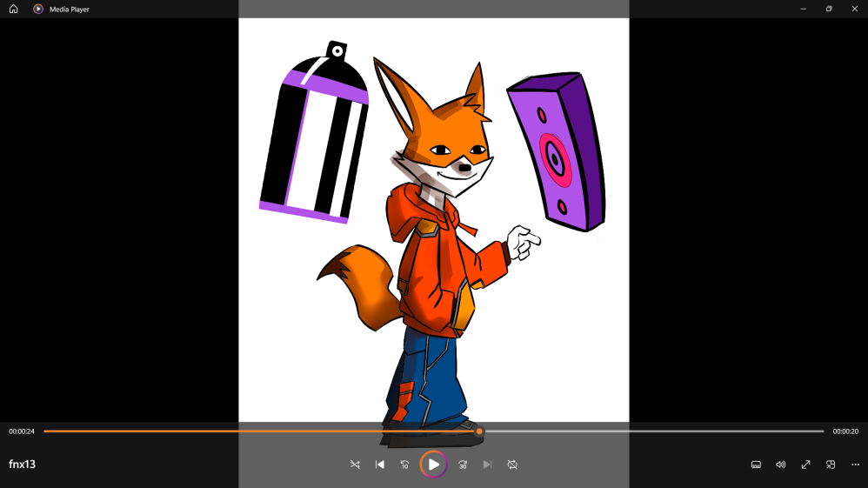Click the fnx13 media title

(23, 465)
